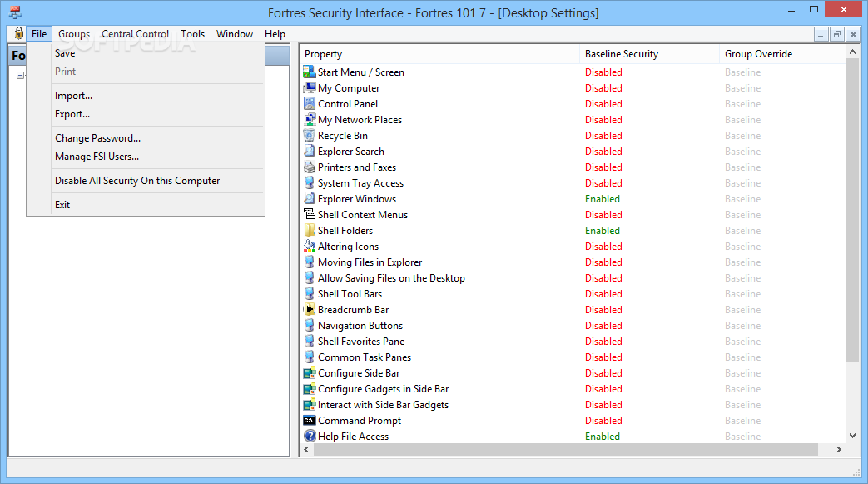Open the Groups menu
Viewport: 868px width, 484px height.
tap(74, 34)
